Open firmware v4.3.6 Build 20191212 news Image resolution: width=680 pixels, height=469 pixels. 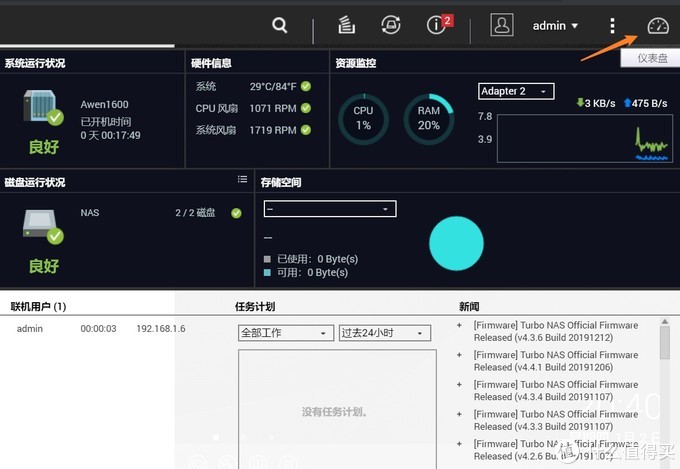pos(556,331)
